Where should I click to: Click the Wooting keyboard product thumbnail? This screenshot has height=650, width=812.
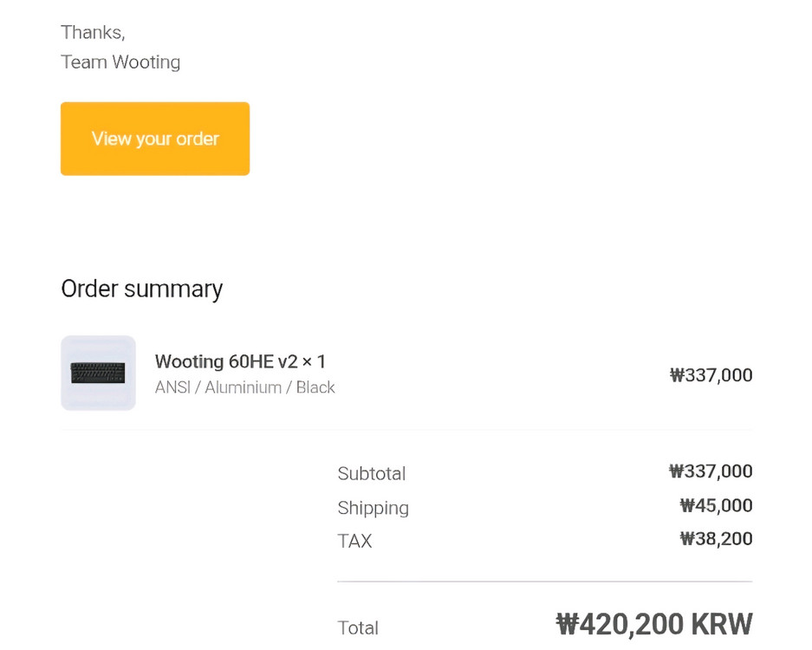coord(98,373)
